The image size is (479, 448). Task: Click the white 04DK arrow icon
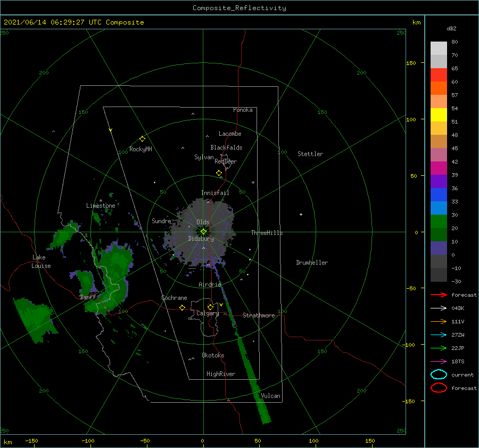point(439,308)
